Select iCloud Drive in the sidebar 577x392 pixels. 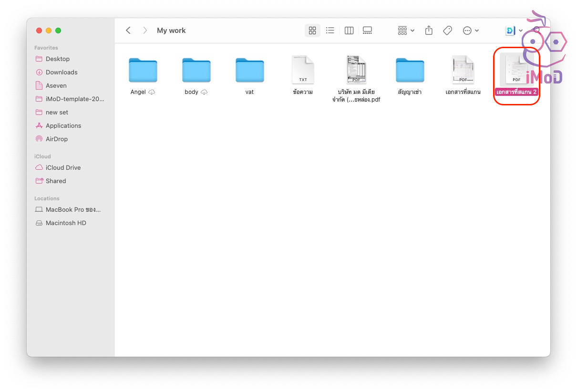[x=63, y=168]
